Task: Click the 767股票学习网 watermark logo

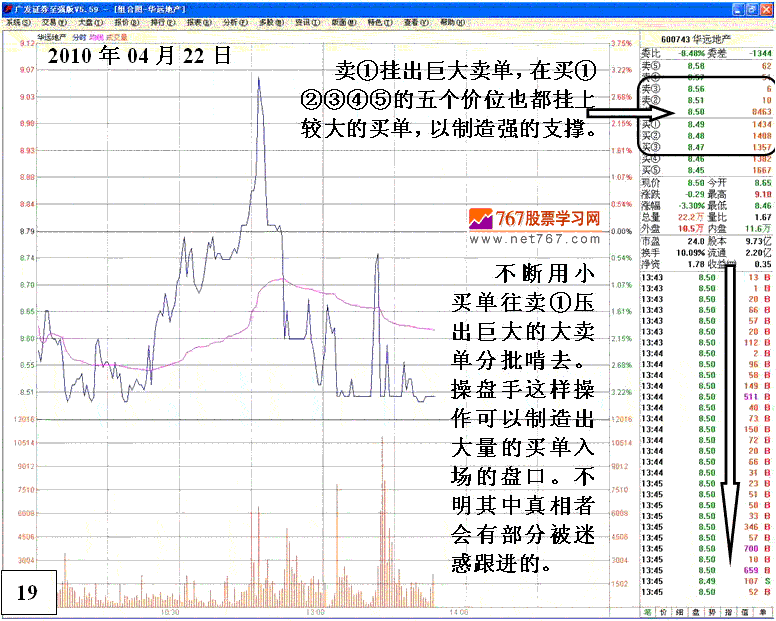Action: (533, 219)
